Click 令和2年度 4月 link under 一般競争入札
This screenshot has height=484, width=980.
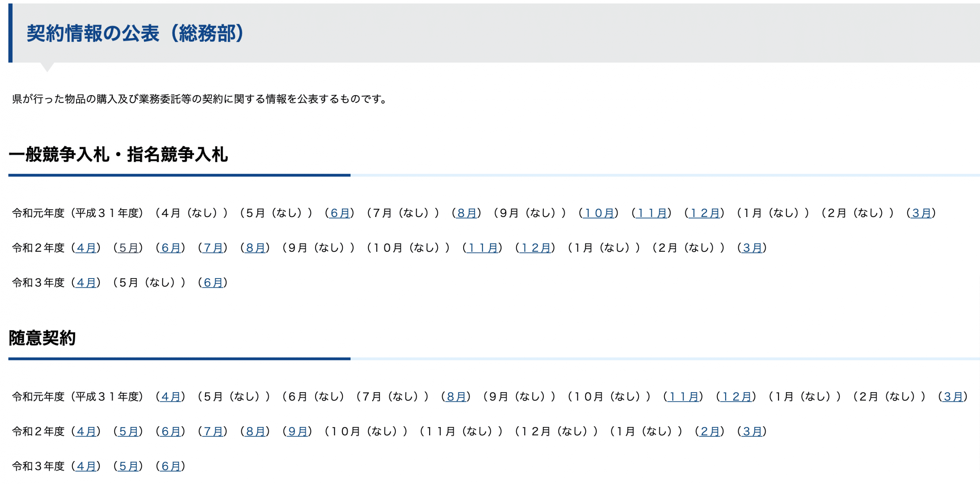point(86,248)
